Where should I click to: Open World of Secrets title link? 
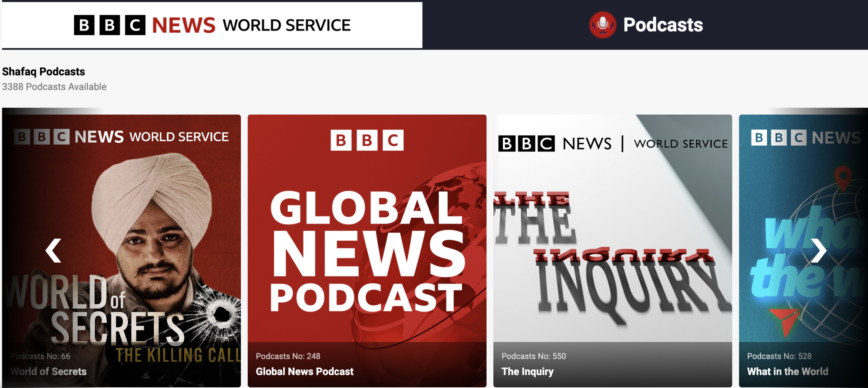[49, 371]
